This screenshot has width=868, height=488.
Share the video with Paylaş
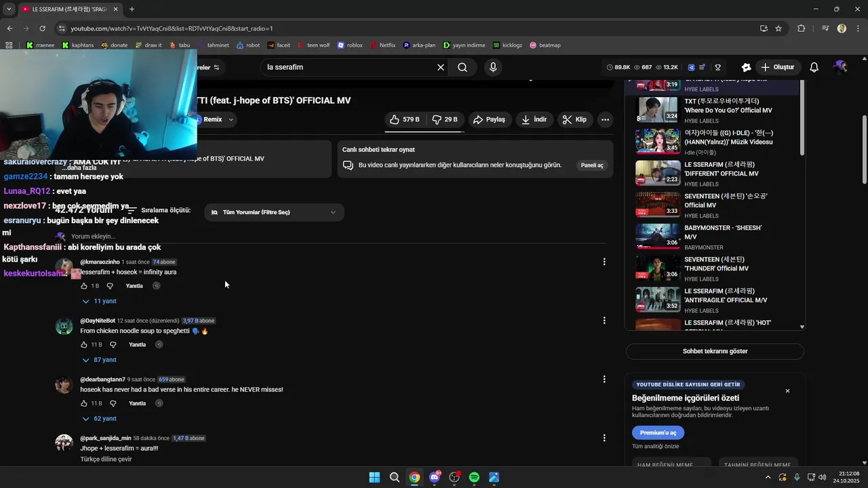click(x=490, y=119)
